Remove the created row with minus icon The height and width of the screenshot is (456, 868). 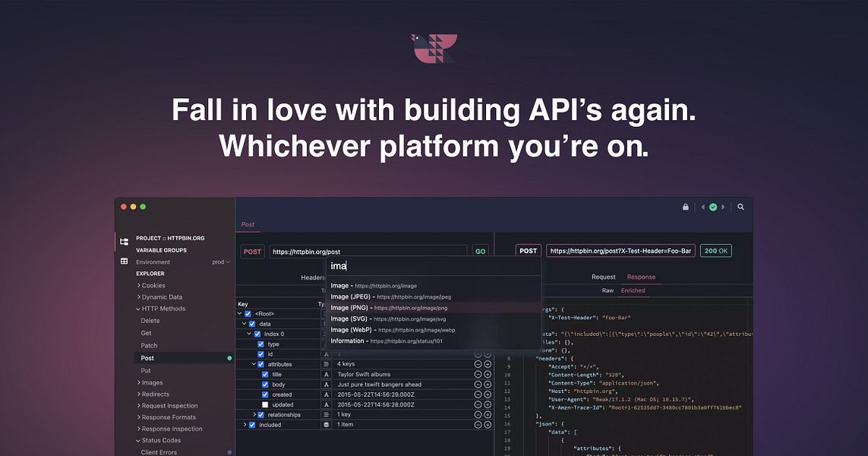pyautogui.click(x=478, y=394)
